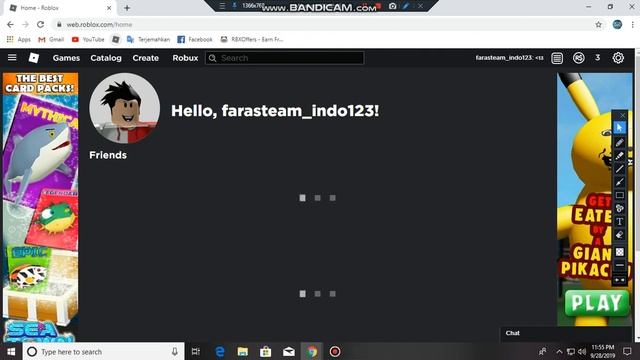Open the Chat panel

(x=566, y=333)
